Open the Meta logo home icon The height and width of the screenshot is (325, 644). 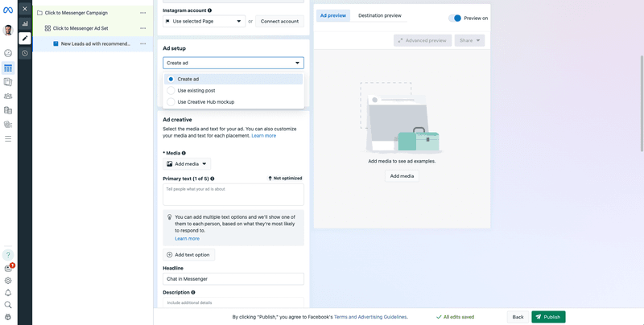point(8,10)
